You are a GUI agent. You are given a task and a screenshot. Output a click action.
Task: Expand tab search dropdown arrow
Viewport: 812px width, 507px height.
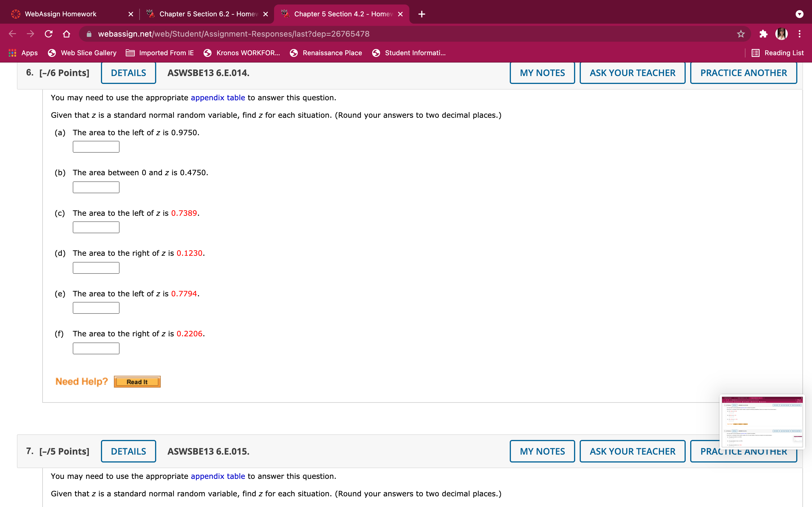799,14
